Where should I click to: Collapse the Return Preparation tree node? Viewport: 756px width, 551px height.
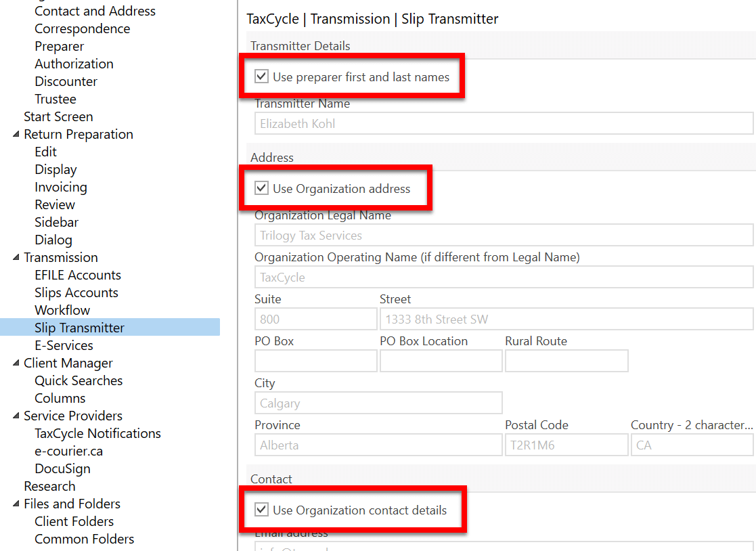tap(16, 134)
